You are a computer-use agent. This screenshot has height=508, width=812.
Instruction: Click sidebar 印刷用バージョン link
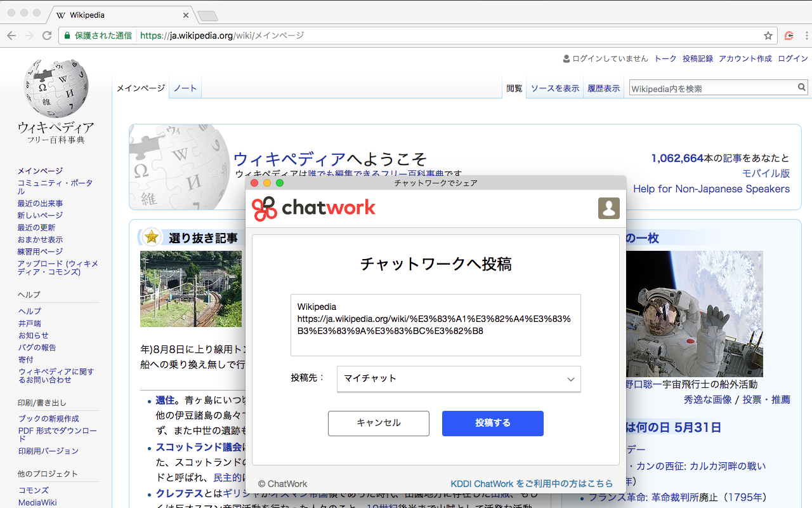[x=48, y=451]
